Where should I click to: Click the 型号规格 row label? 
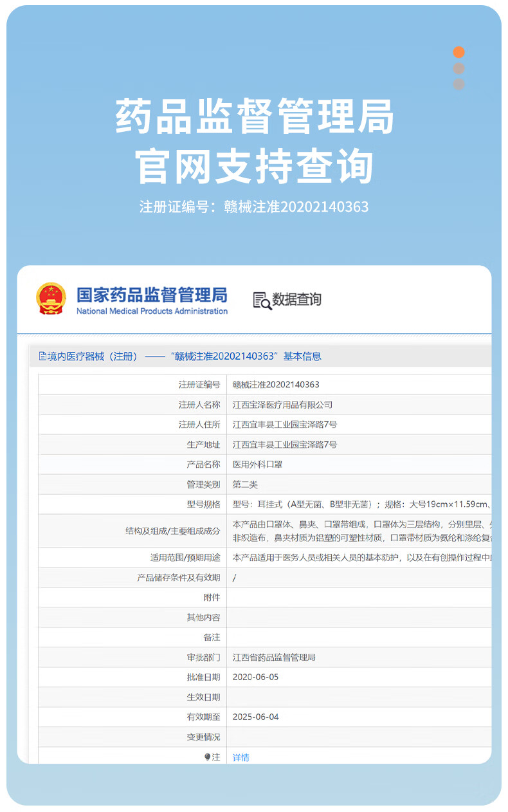click(203, 504)
